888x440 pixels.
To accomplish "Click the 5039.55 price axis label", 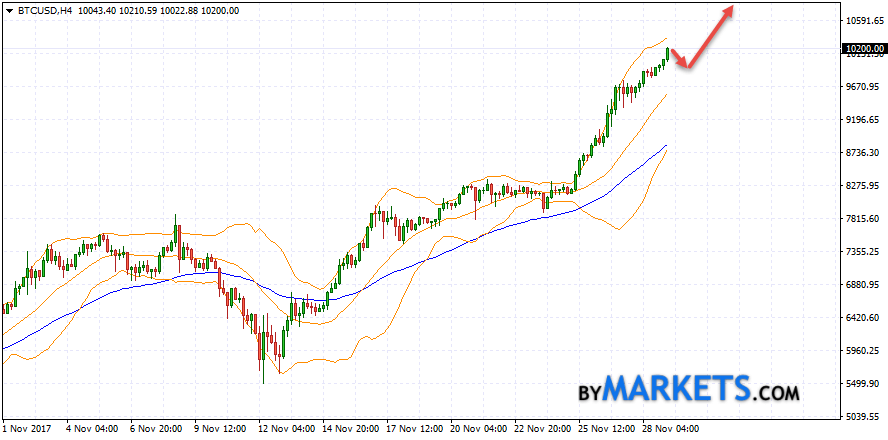I will tap(861, 417).
